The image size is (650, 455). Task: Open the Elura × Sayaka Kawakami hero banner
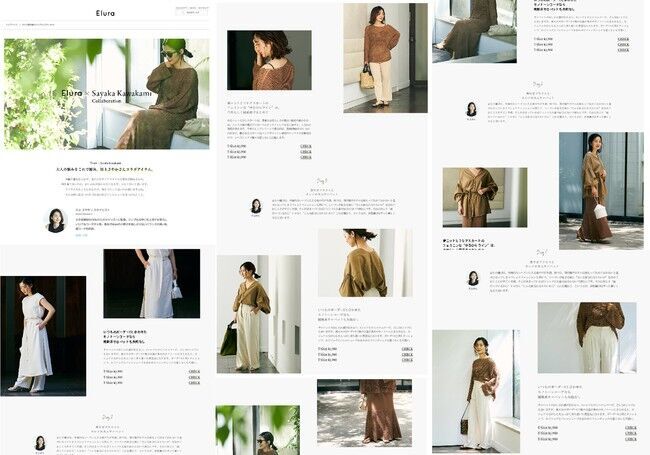106,94
